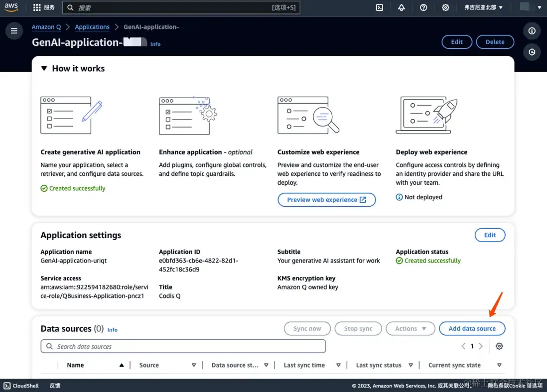Collapse the How it works section

[x=44, y=68]
